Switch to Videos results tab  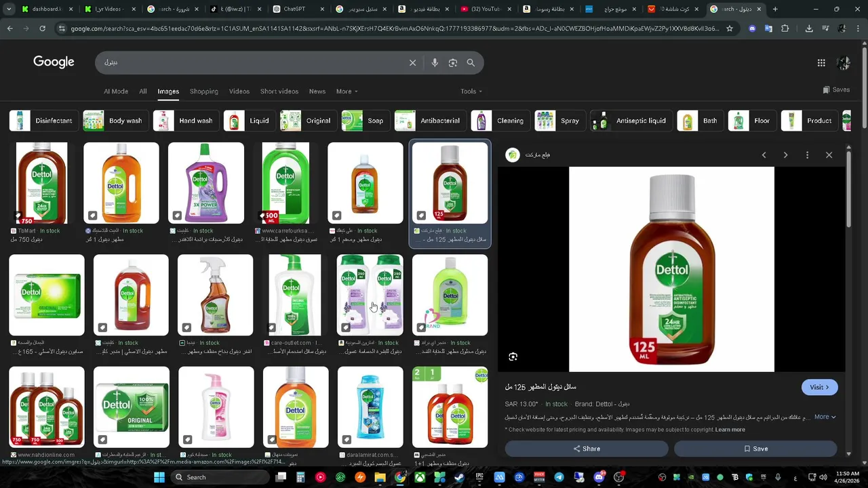pos(239,91)
